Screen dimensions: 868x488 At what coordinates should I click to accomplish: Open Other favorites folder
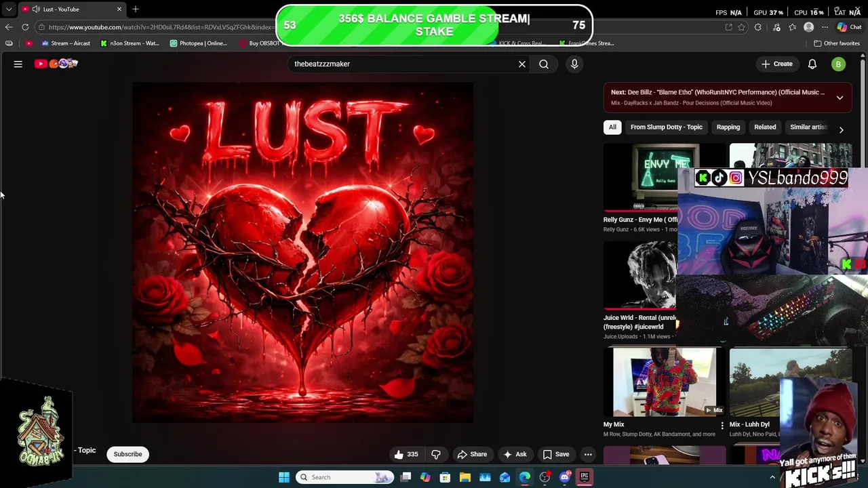[837, 43]
